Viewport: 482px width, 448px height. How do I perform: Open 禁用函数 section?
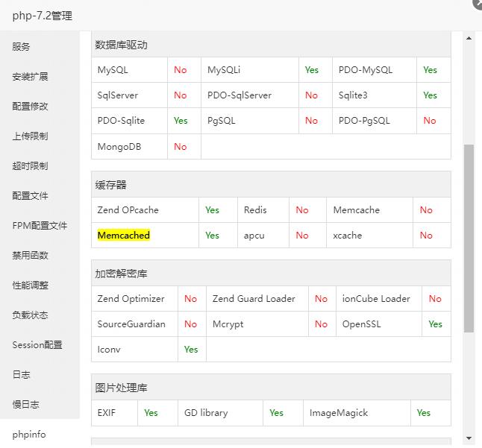[x=30, y=256]
